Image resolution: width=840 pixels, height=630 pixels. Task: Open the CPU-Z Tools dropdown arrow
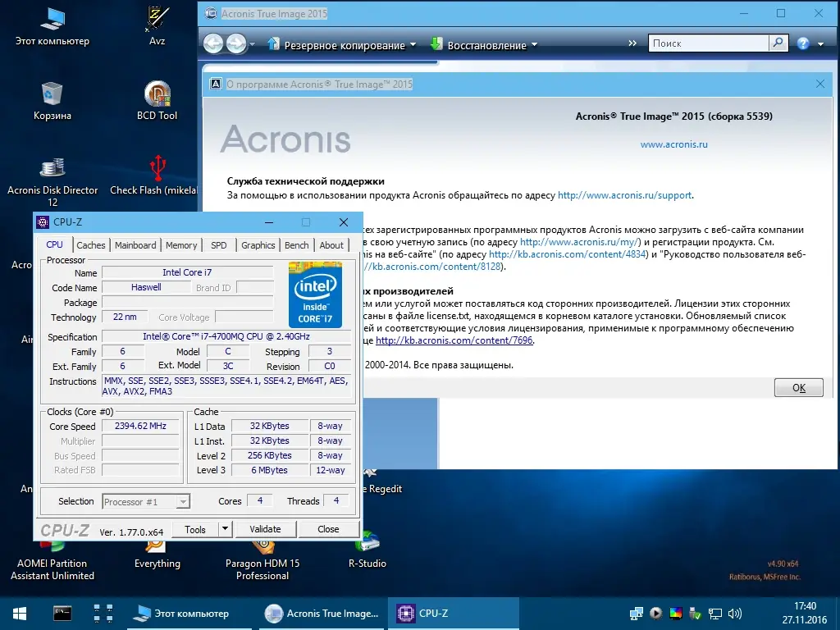coord(225,529)
